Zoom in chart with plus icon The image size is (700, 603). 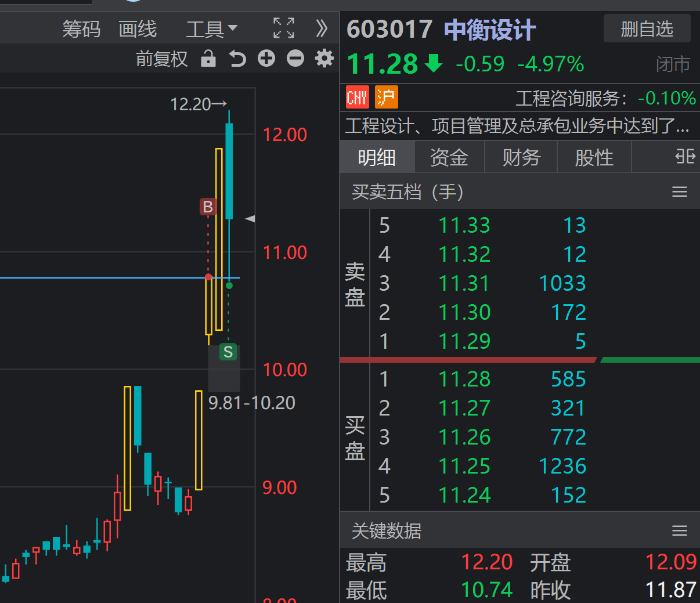pos(266,58)
